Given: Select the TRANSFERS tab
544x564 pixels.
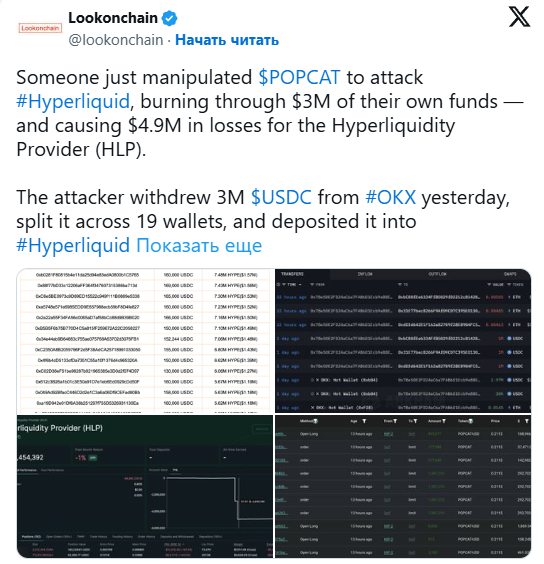Looking at the screenshot, I should (x=292, y=274).
